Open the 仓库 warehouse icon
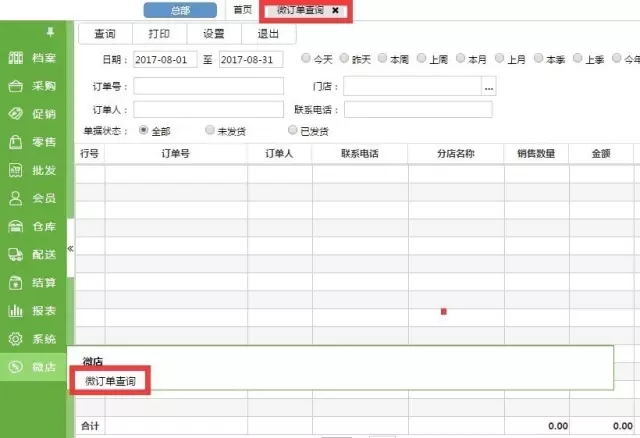Screen dimensions: 640x438 16,226
